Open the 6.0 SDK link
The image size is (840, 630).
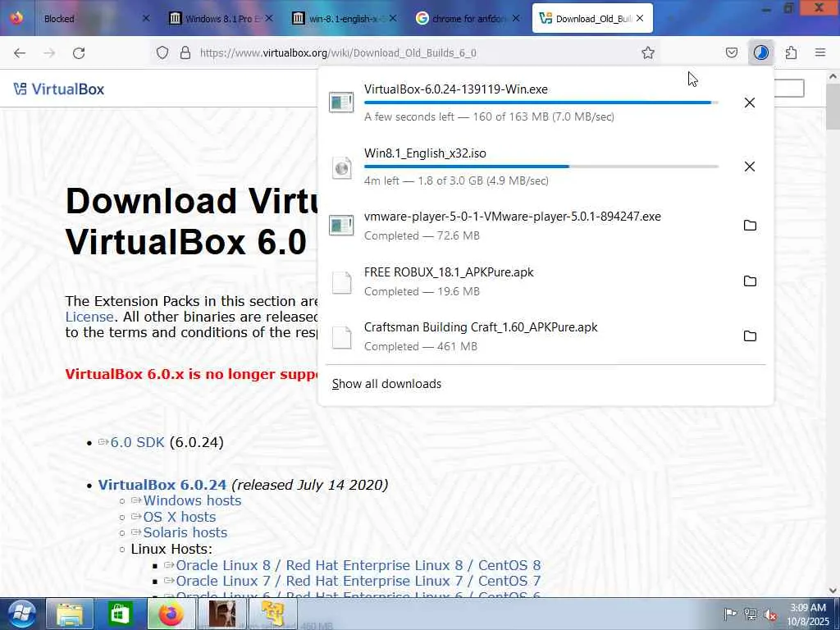137,442
